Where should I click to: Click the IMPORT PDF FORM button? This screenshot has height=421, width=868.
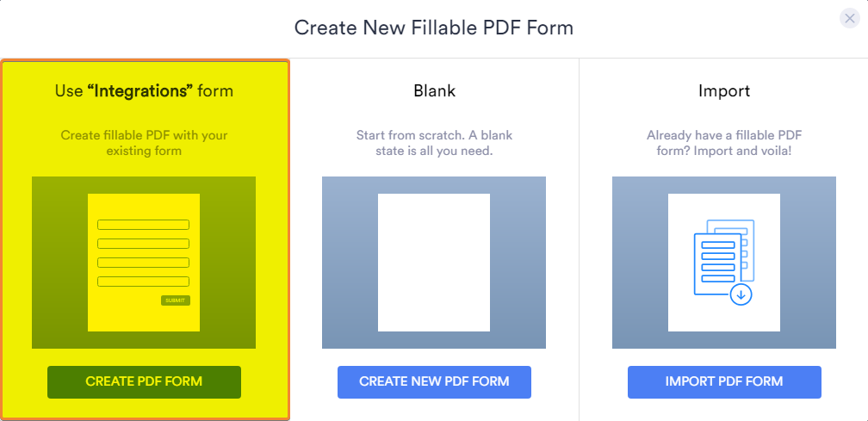(724, 381)
